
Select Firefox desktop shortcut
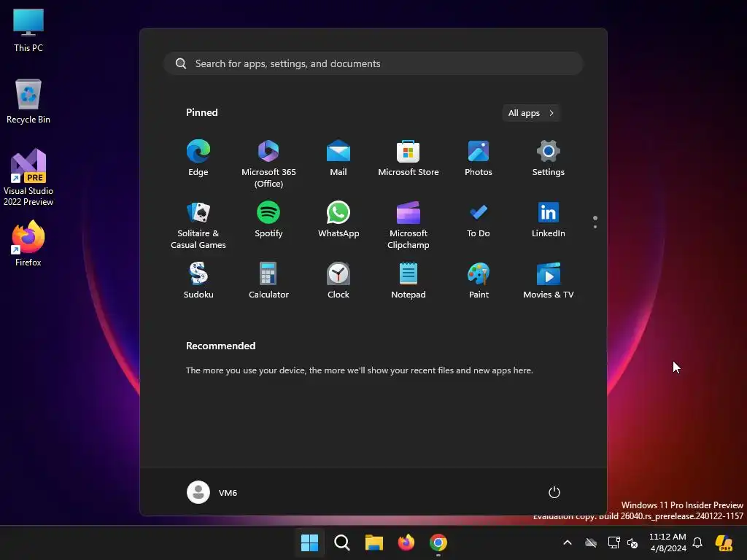click(28, 244)
